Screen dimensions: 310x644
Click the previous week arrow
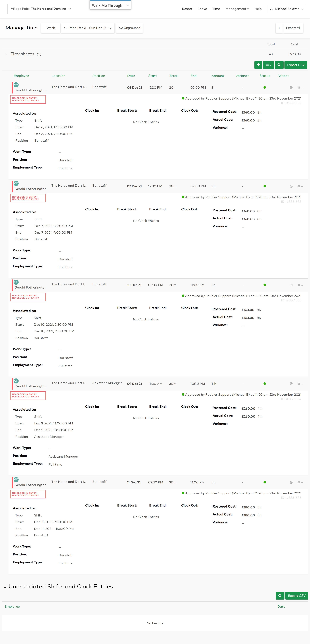[65, 28]
